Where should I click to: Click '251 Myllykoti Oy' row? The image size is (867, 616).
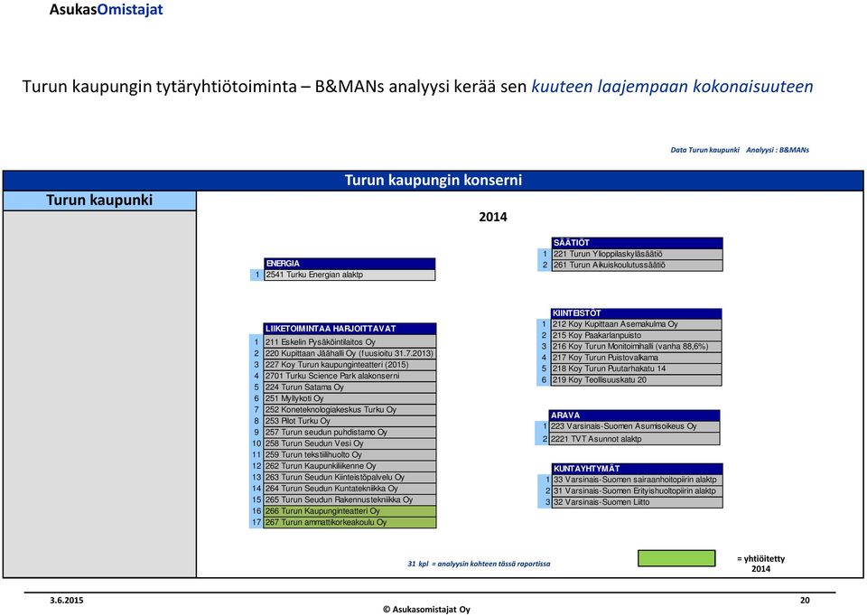pos(350,398)
